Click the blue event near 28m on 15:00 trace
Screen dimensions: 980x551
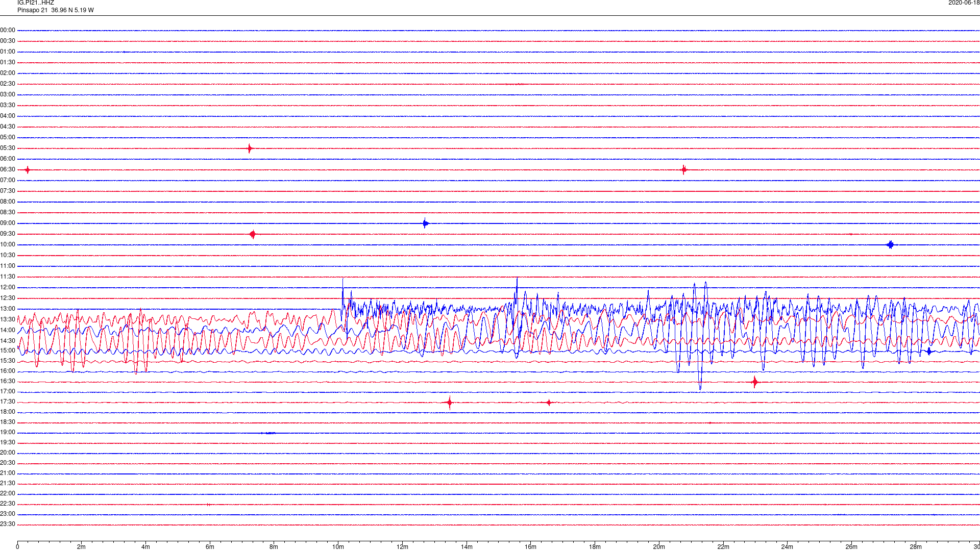tap(929, 352)
